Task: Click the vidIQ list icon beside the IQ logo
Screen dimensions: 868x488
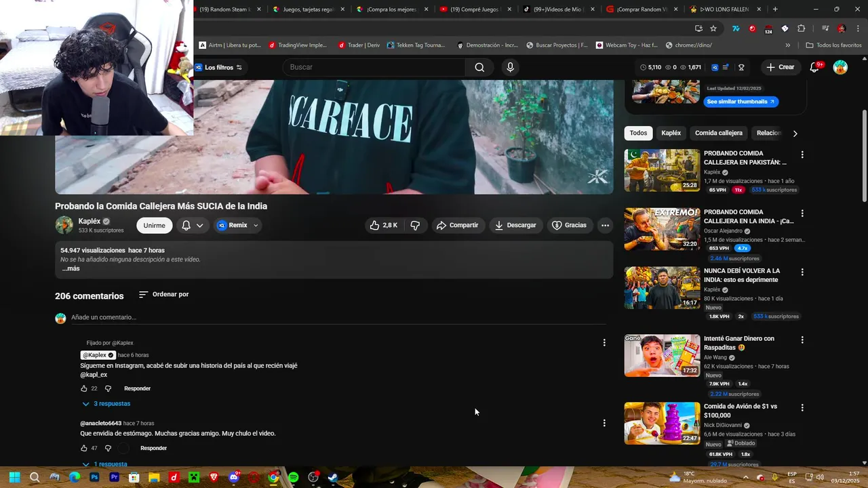Action: (x=726, y=67)
